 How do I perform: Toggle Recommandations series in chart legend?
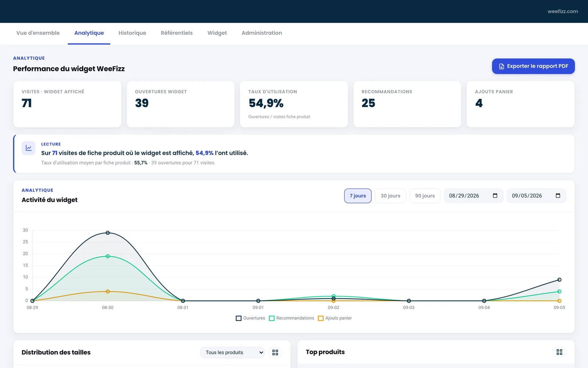coord(291,318)
